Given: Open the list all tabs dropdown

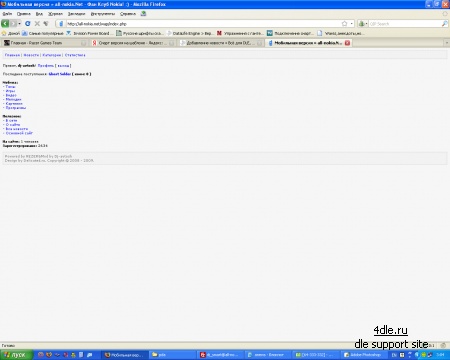Looking at the screenshot, I should [447, 43].
